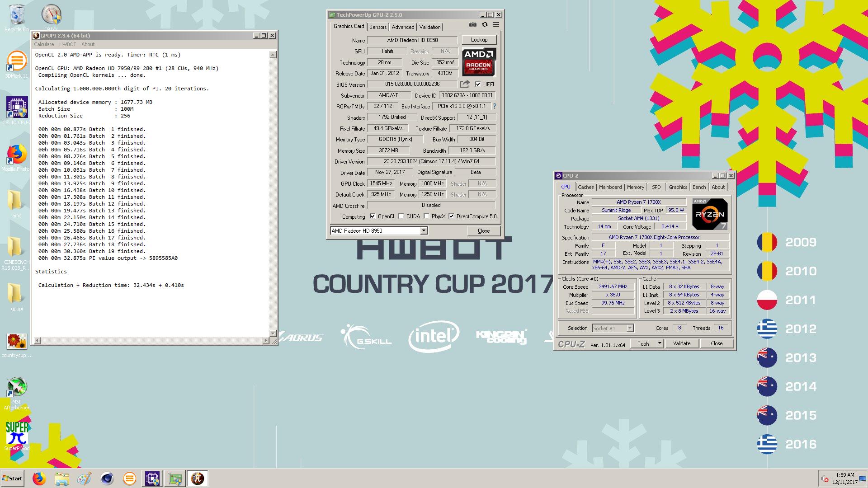Click the Validate button in CPU-Z

681,344
